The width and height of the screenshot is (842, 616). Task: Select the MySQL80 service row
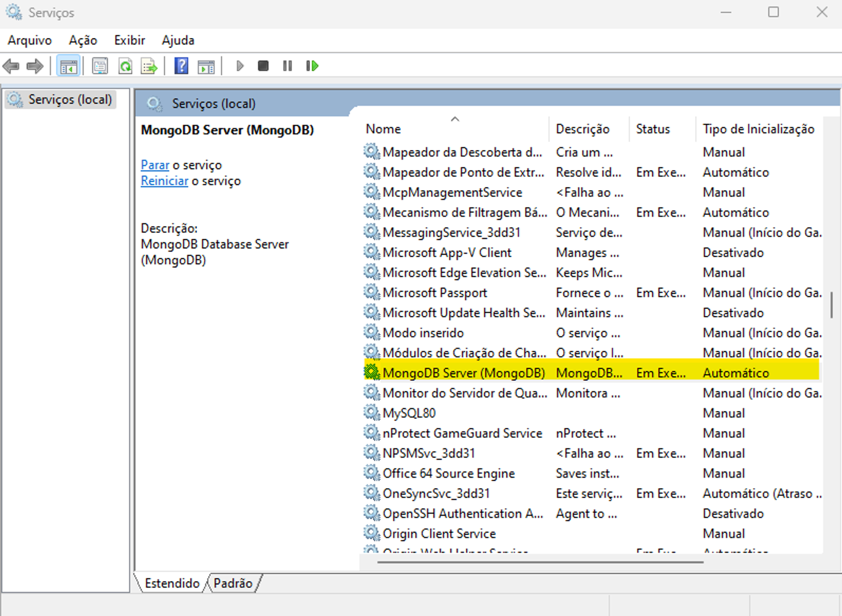click(409, 413)
